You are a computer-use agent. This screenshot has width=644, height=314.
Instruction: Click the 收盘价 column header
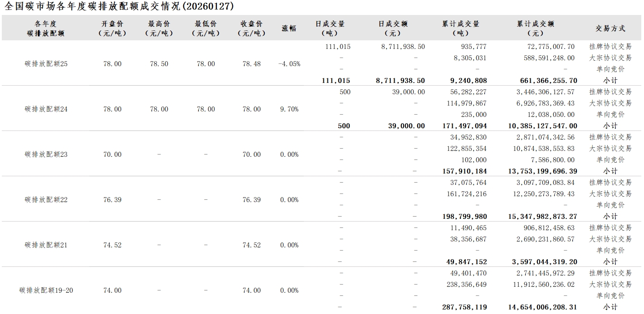click(x=252, y=28)
